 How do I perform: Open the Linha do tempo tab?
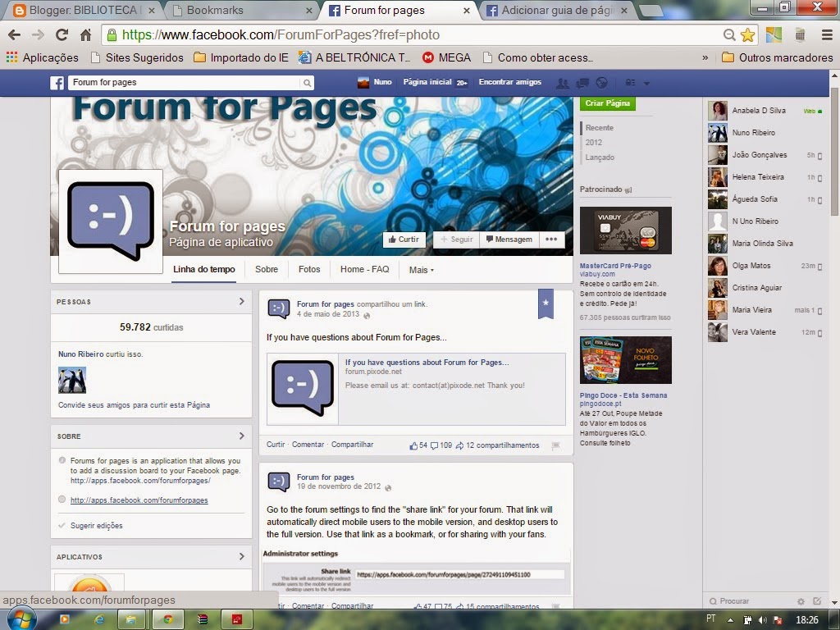[204, 269]
